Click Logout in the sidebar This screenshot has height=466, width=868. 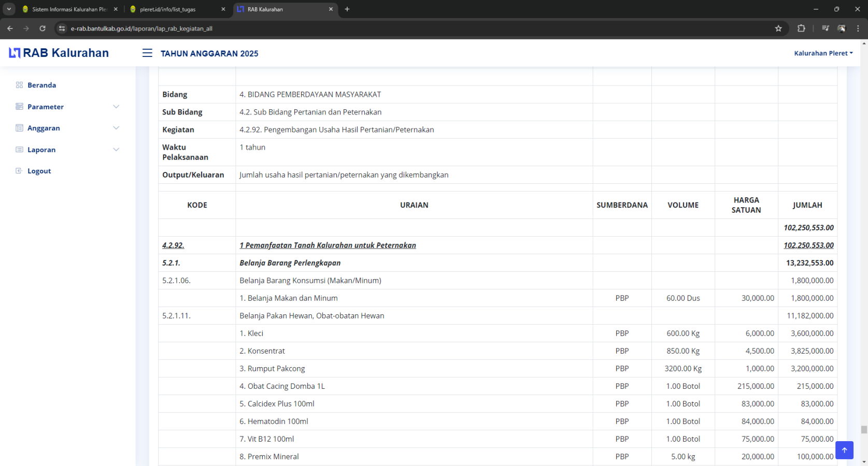pos(39,171)
